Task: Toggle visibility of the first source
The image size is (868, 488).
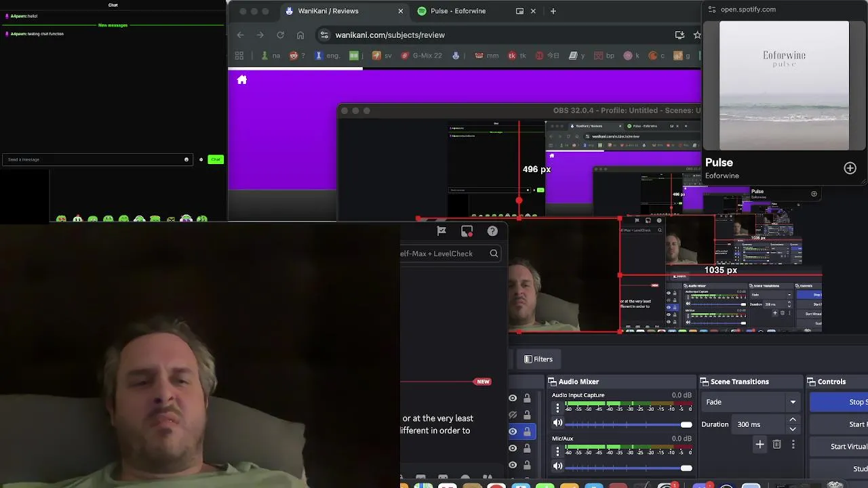Action: point(513,399)
